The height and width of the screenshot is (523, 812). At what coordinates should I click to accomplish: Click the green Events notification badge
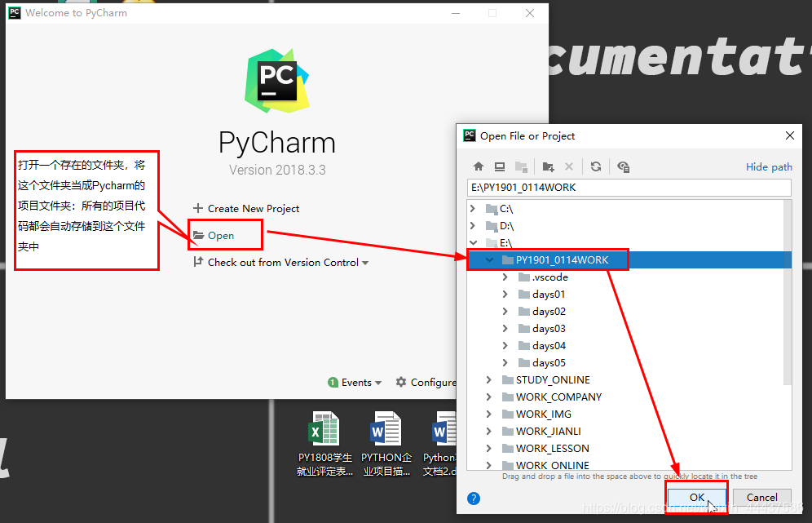(333, 383)
